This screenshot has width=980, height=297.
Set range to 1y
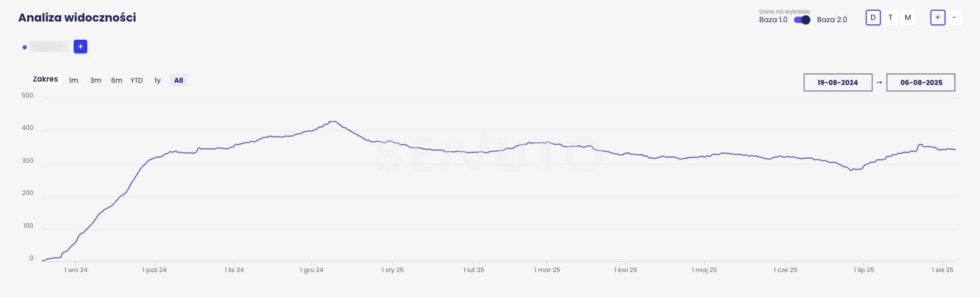(x=158, y=80)
